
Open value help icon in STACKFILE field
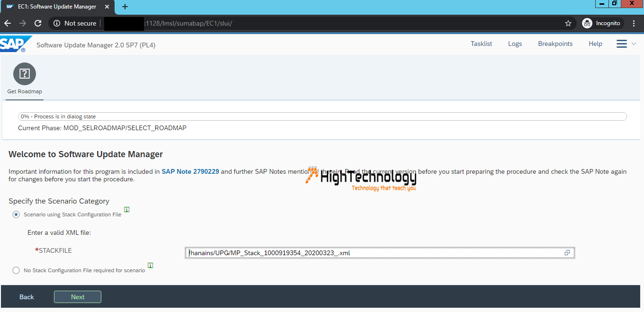click(x=567, y=253)
